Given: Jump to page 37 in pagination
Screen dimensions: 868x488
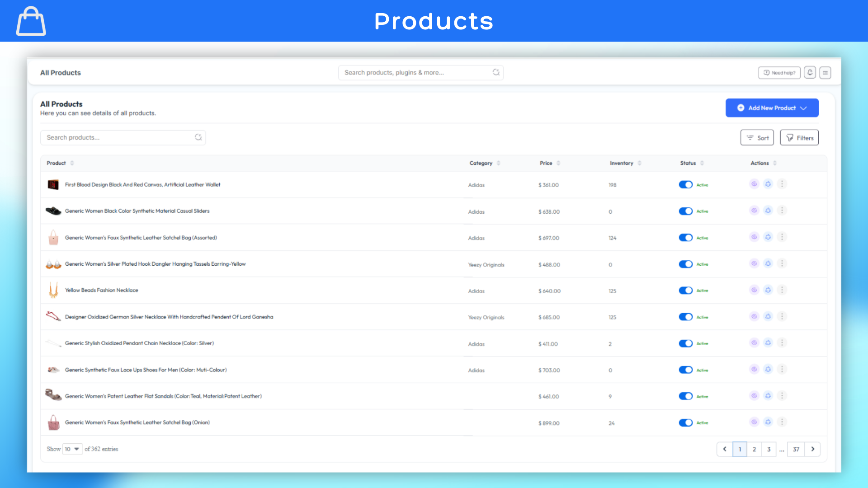Looking at the screenshot, I should tap(796, 449).
